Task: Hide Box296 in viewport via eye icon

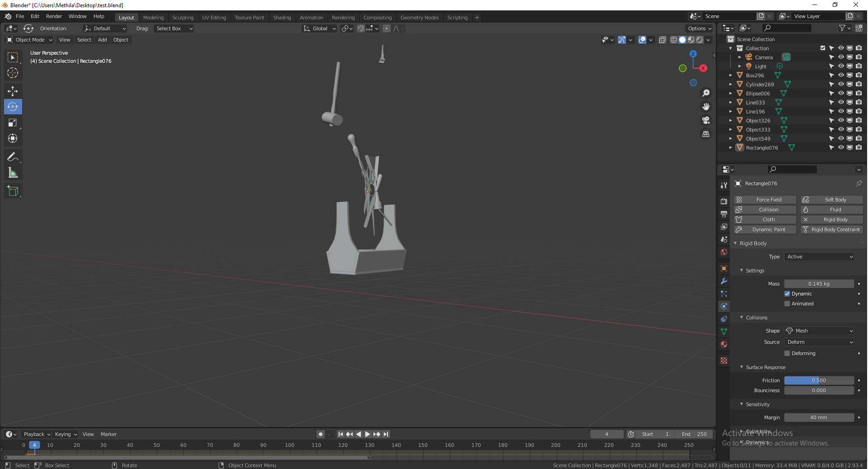Action: pyautogui.click(x=841, y=75)
